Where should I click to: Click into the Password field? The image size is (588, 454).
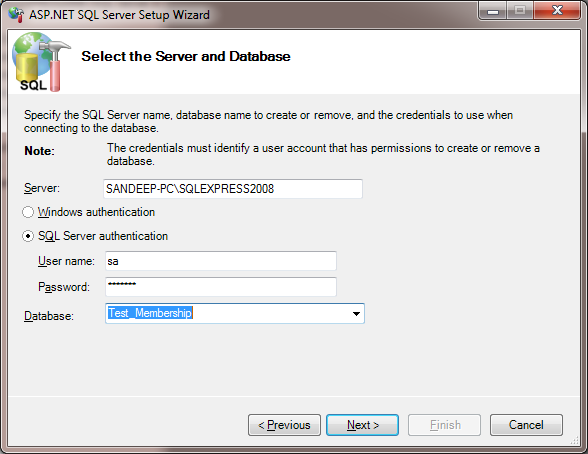pos(221,287)
